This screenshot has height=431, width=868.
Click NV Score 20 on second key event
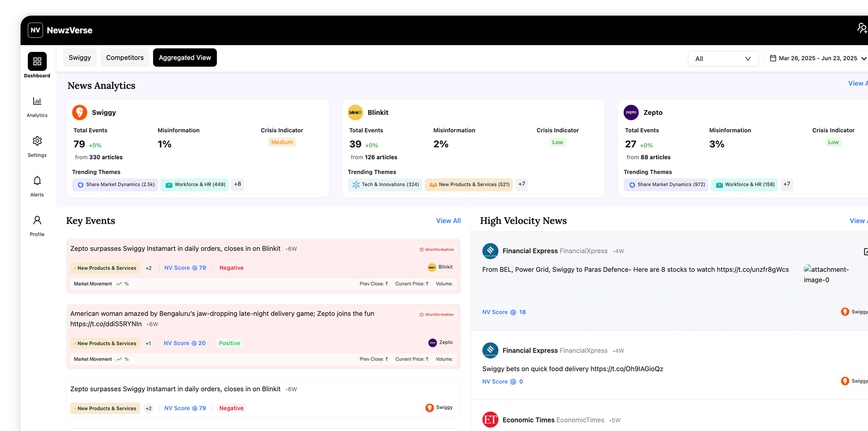pyautogui.click(x=185, y=344)
